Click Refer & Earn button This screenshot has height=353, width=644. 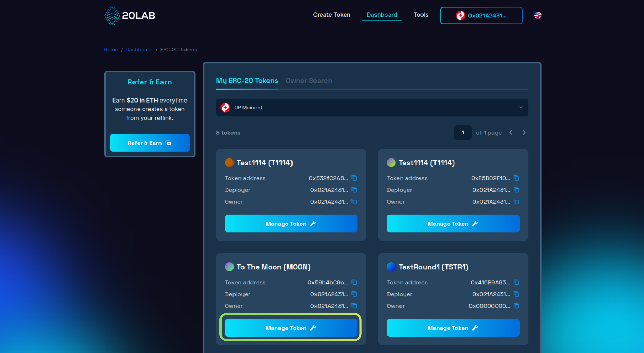pyautogui.click(x=150, y=143)
